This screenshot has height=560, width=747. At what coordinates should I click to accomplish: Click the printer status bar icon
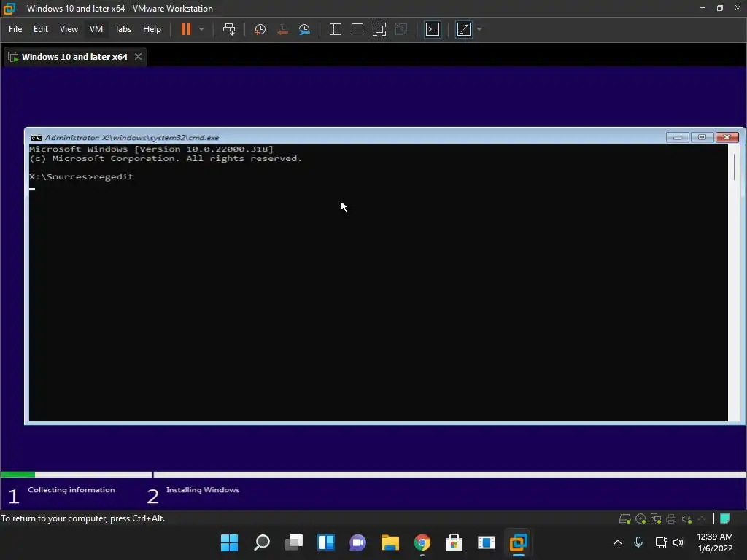point(671,518)
